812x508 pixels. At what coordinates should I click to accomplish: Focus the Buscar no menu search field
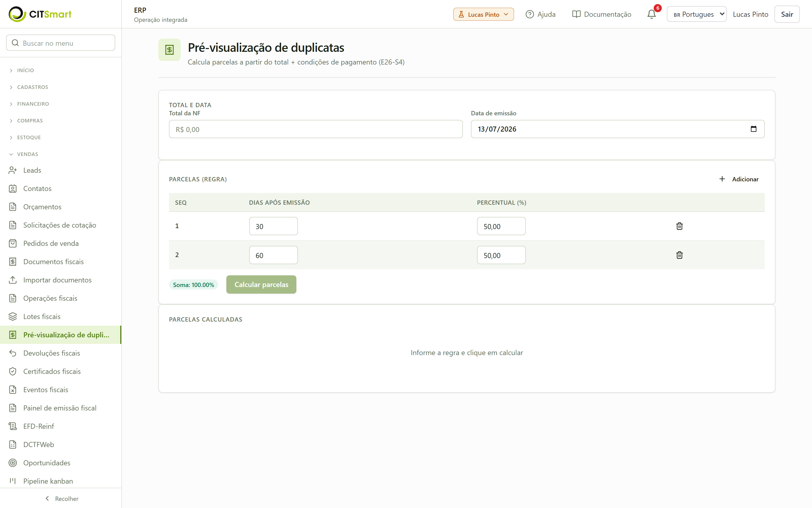61,43
